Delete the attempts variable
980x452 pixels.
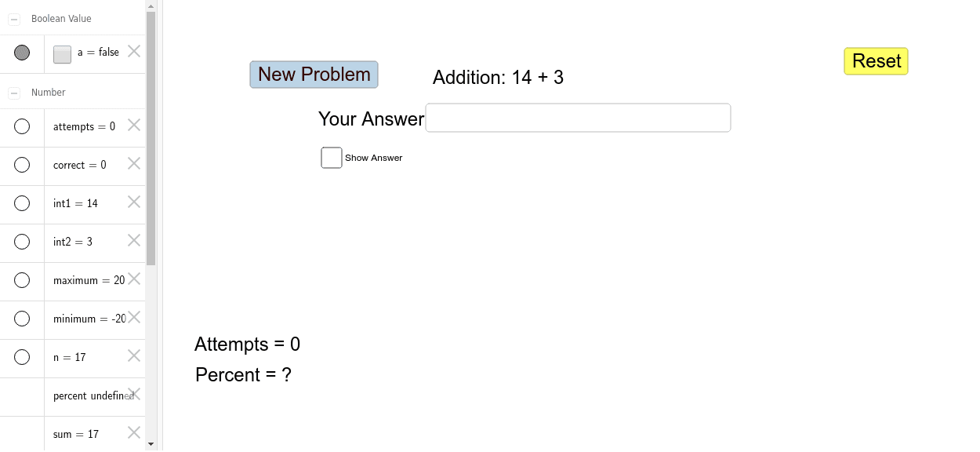133,124
